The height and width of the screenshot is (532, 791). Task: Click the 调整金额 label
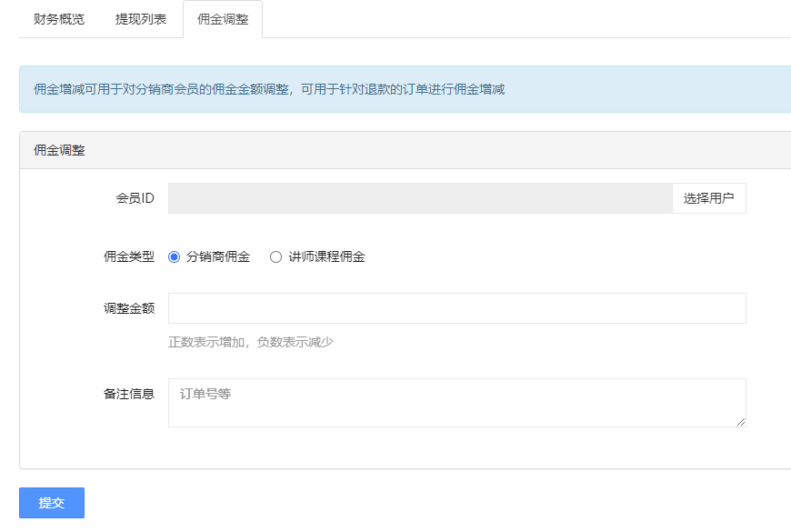pyautogui.click(x=129, y=308)
